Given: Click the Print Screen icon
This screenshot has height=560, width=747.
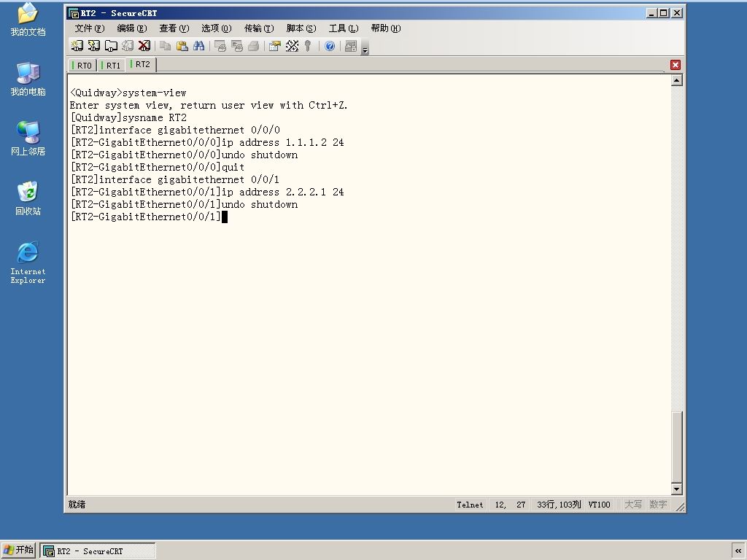Looking at the screenshot, I should [x=220, y=46].
